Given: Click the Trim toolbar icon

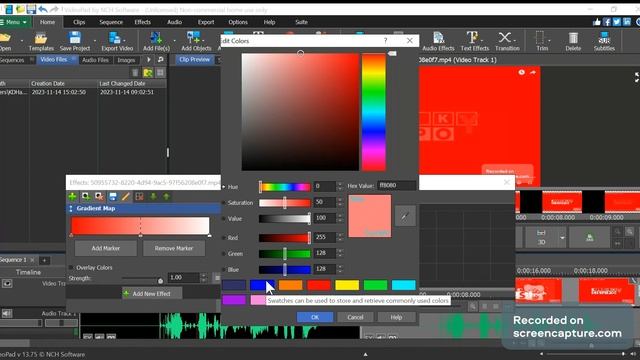Looking at the screenshot, I should [540, 38].
